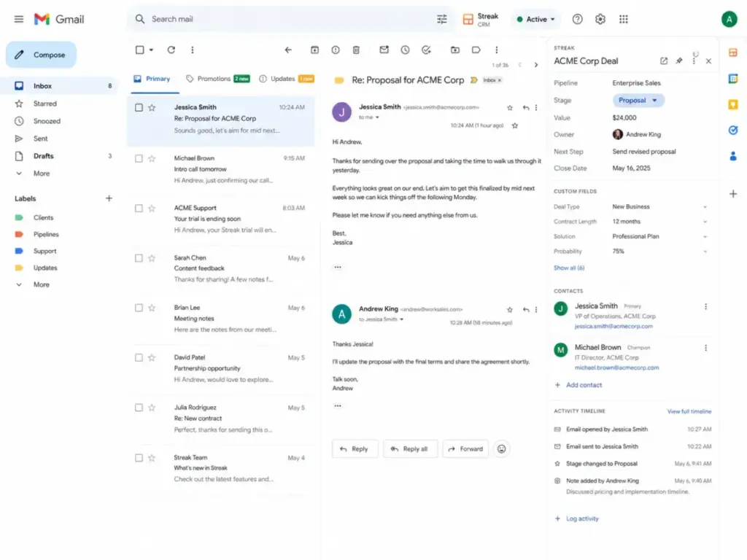Open View full timeline link
The height and width of the screenshot is (560, 747).
click(689, 411)
